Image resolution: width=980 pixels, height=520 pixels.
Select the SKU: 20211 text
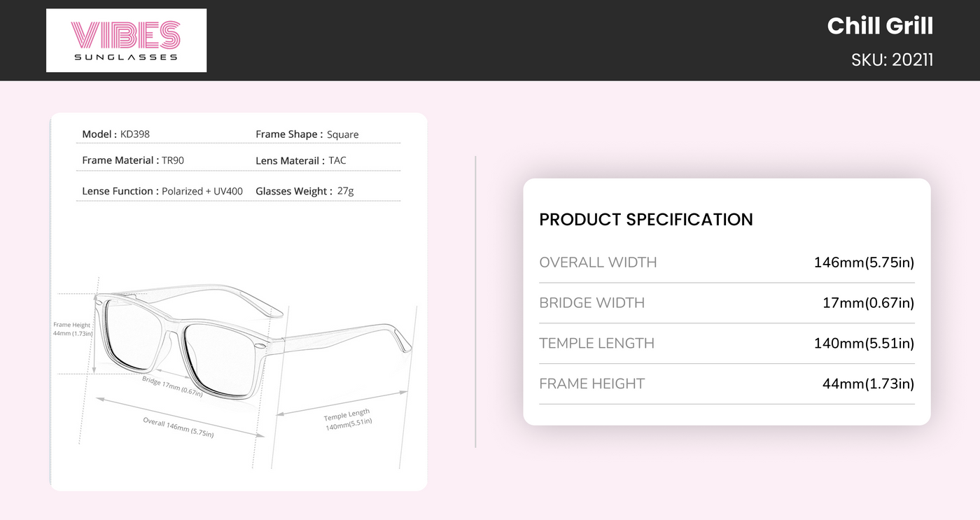point(892,59)
